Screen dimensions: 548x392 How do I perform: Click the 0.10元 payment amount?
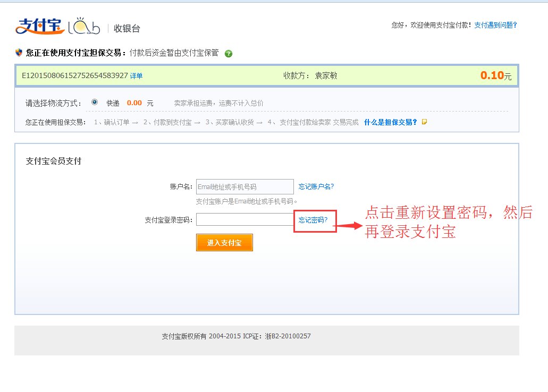(496, 75)
